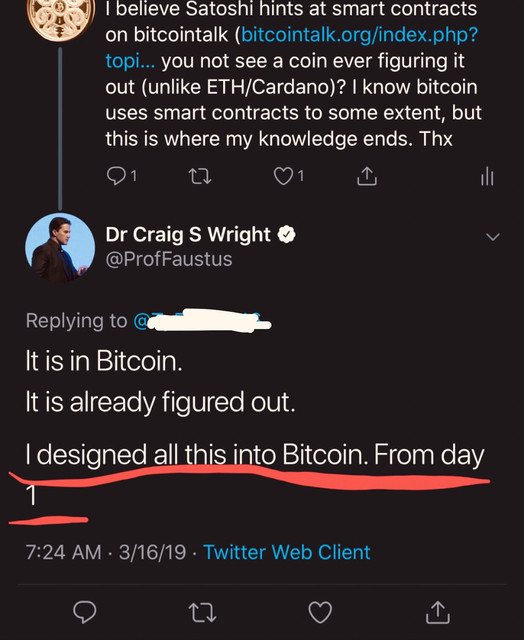This screenshot has width=524, height=640.
Task: Select the Dr Craig S Wright display name
Action: [x=188, y=235]
